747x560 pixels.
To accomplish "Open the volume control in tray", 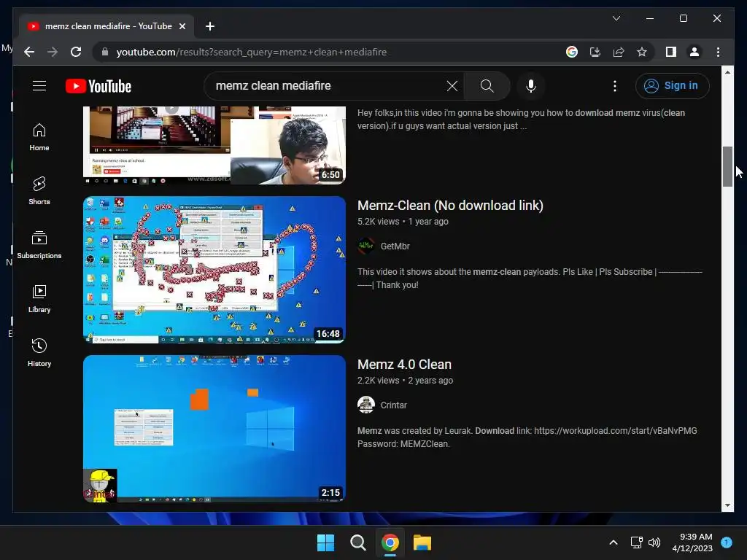I will 654,542.
